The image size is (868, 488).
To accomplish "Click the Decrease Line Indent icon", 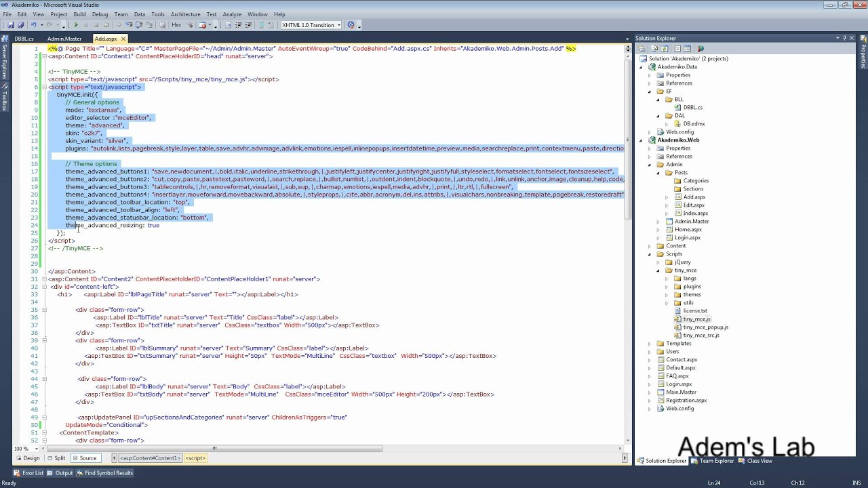I will (238, 25).
